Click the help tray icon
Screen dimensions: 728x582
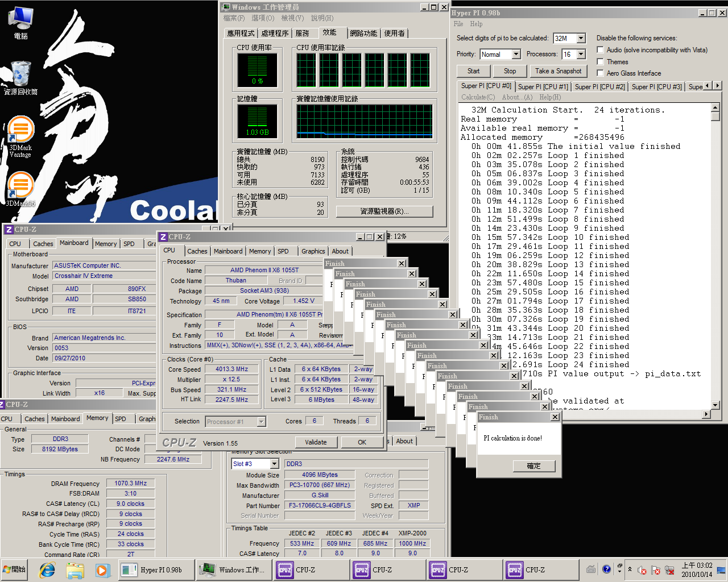click(606, 569)
